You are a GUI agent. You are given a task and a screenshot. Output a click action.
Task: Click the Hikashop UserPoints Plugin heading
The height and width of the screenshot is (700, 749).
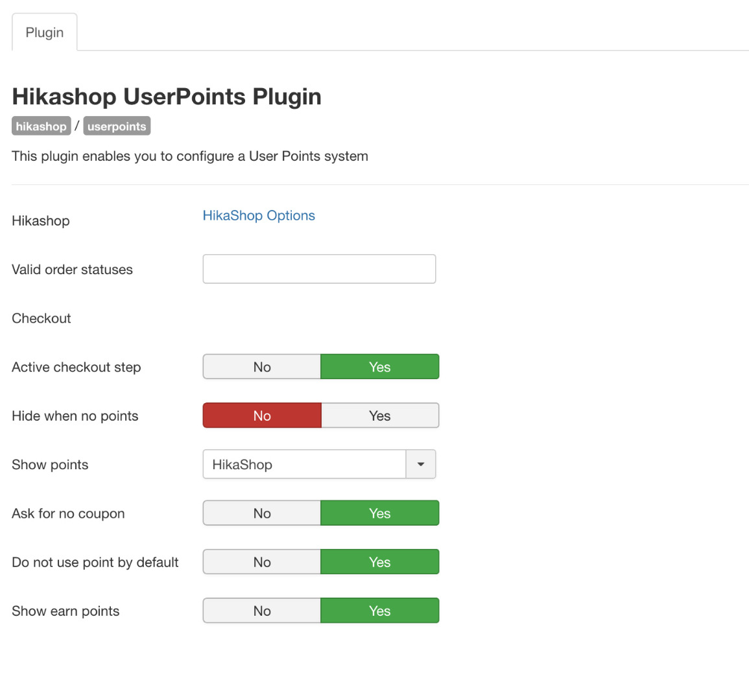(167, 97)
